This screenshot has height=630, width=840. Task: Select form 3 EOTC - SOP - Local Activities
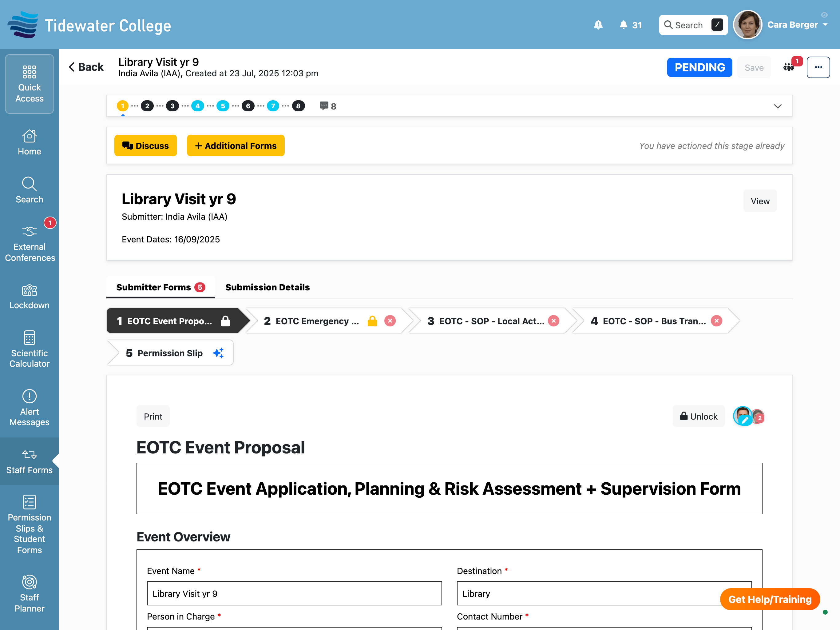(486, 321)
